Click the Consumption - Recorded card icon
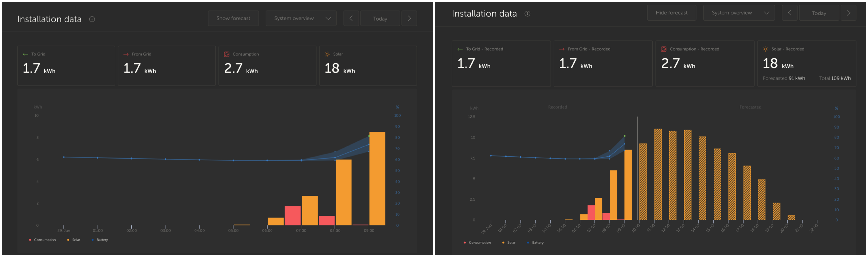868x257 pixels. point(663,49)
